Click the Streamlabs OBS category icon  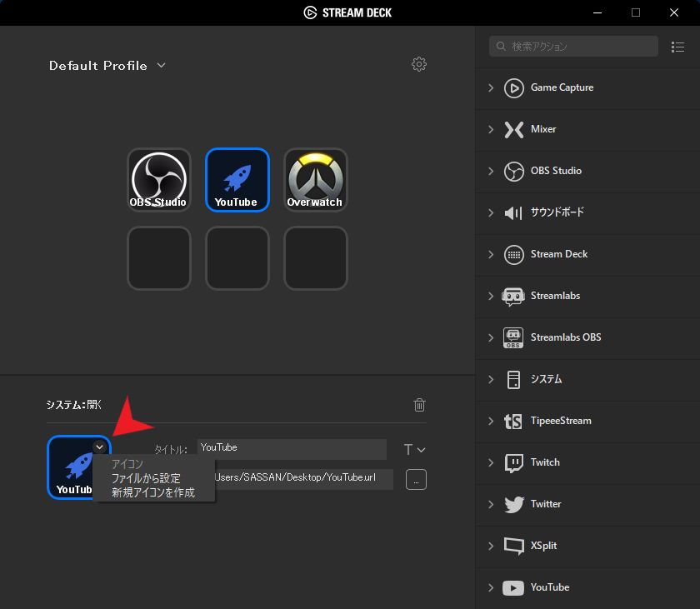[x=513, y=337]
